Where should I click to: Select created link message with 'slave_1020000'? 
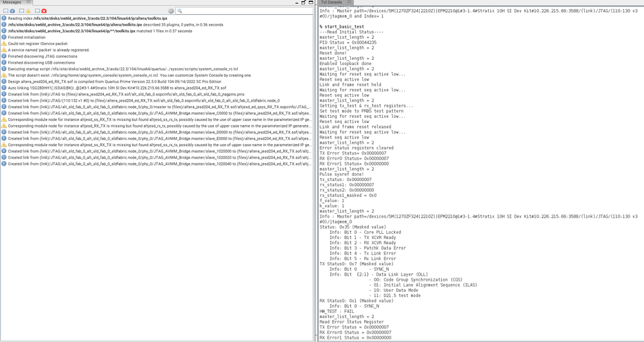pos(160,151)
